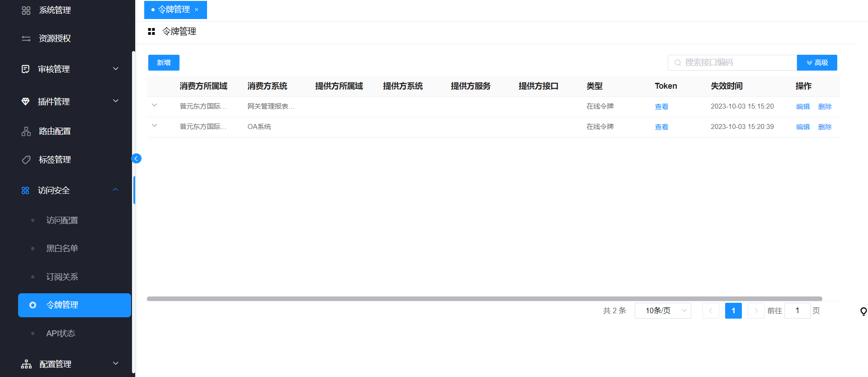Click the 资源授权 swap arrows icon
Viewport: 868px width, 377px height.
point(26,38)
